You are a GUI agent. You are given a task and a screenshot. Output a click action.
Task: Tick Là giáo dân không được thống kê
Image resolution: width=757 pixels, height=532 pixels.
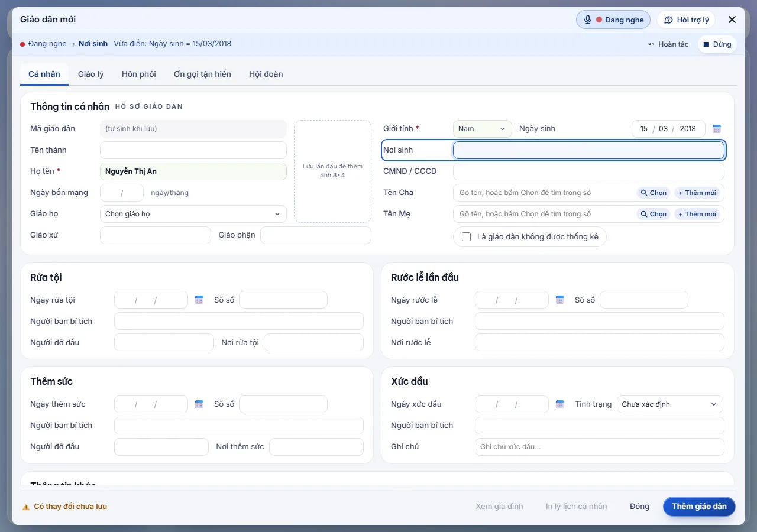coord(466,237)
